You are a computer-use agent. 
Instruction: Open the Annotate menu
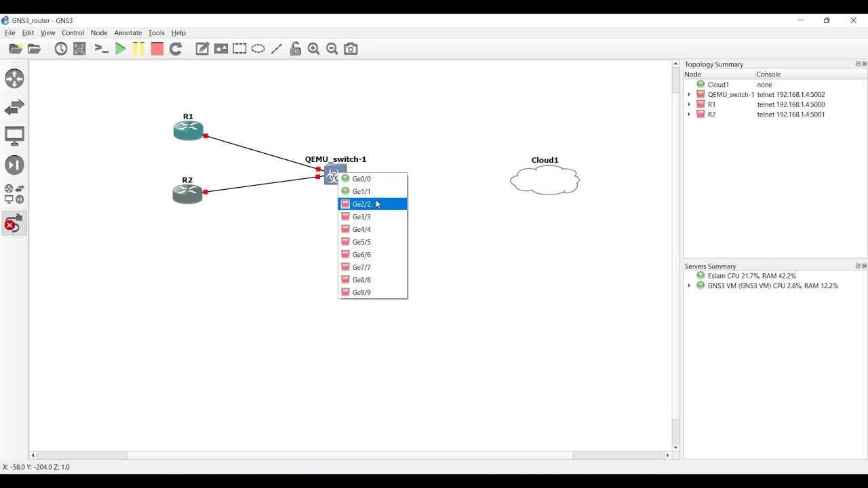pyautogui.click(x=128, y=33)
